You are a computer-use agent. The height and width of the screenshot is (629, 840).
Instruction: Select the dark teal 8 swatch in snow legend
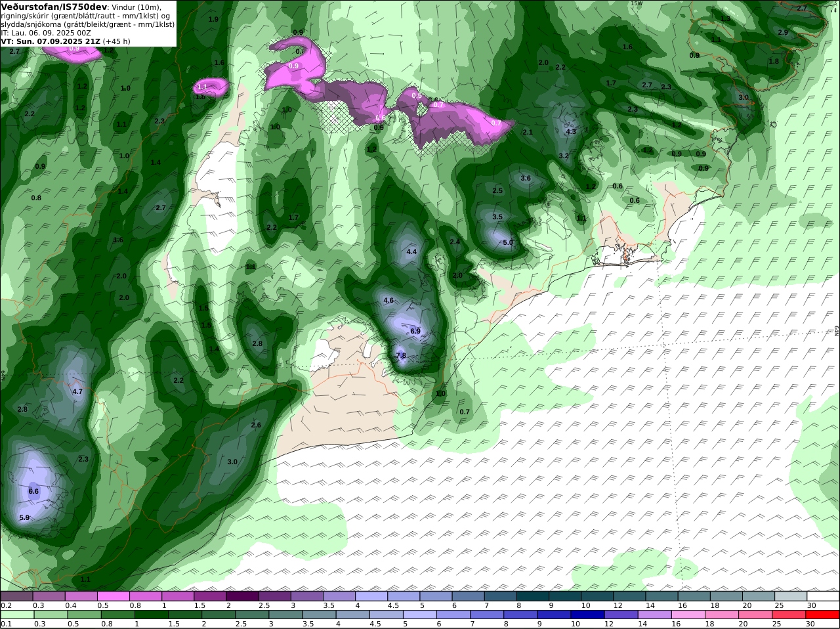coord(533,596)
